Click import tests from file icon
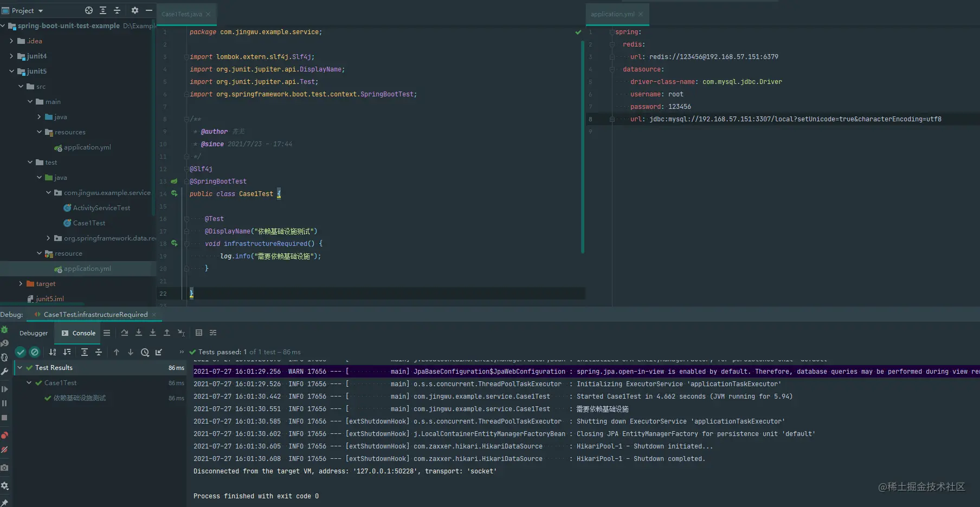 coord(159,352)
